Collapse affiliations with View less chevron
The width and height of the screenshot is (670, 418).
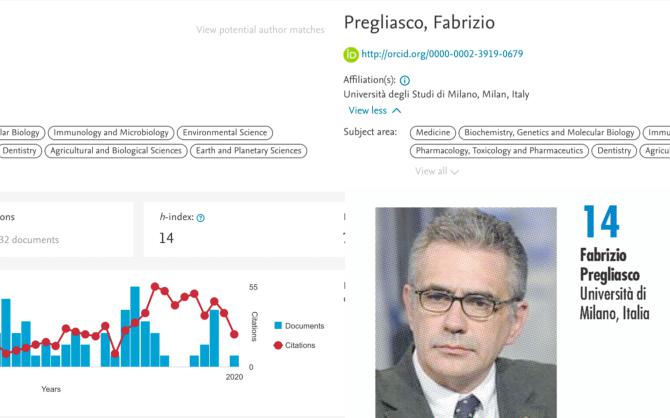tap(375, 110)
